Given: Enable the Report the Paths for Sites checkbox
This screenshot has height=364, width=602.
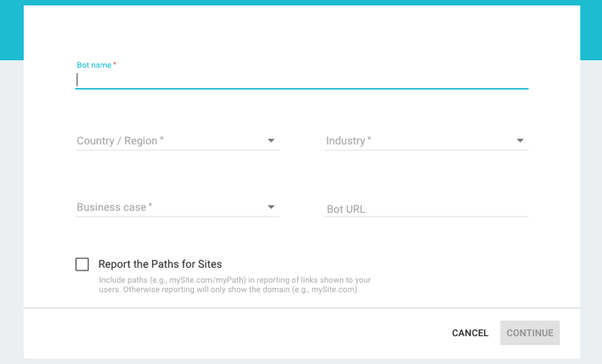Looking at the screenshot, I should (x=82, y=264).
